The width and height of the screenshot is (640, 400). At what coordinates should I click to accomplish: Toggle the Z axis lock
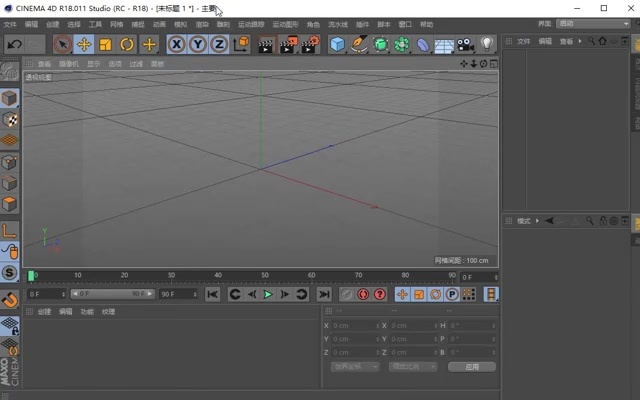point(218,44)
